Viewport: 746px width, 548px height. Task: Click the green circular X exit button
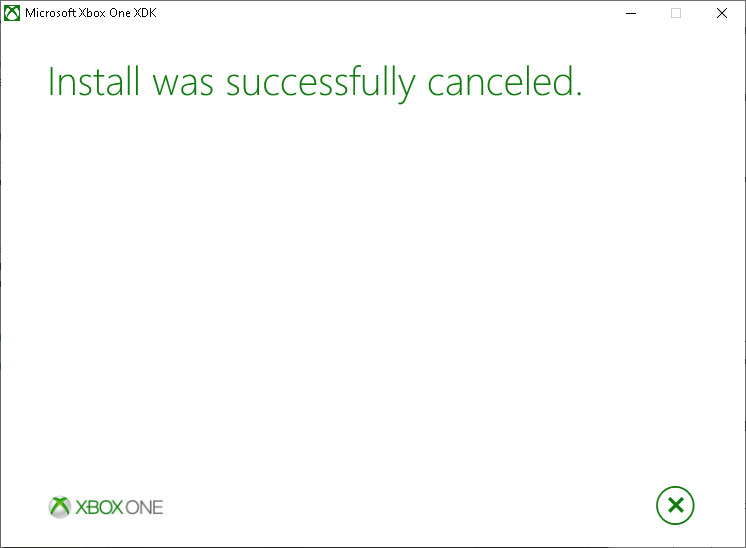(x=675, y=505)
